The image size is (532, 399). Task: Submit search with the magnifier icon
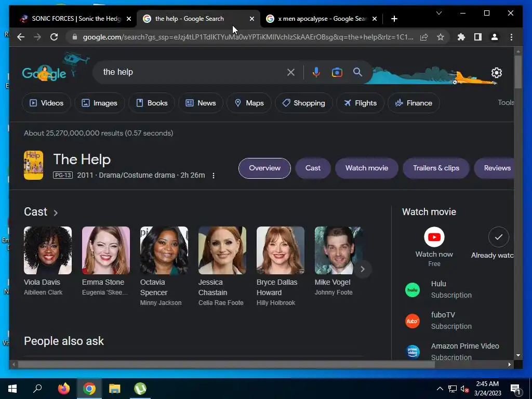click(x=357, y=72)
